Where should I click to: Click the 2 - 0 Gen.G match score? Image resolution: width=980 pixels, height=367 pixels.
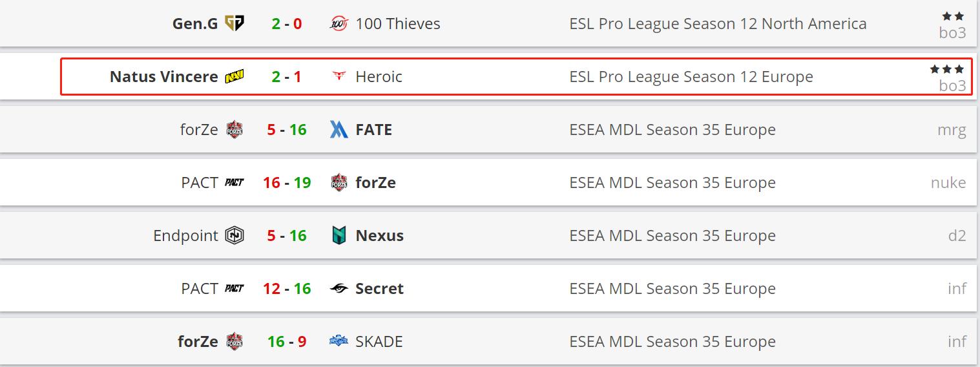pos(286,24)
